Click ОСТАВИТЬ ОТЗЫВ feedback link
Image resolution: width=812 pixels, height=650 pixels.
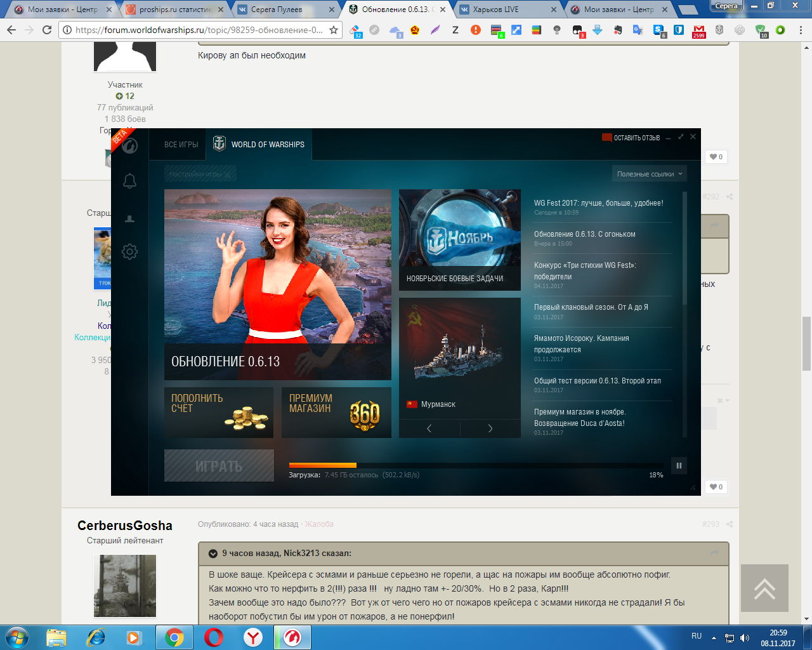click(631, 138)
